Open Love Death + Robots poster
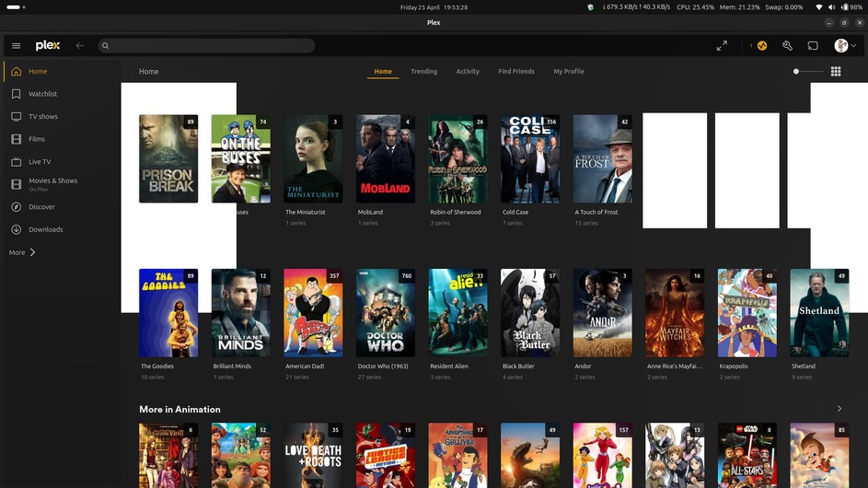The width and height of the screenshot is (868, 488). pyautogui.click(x=313, y=456)
